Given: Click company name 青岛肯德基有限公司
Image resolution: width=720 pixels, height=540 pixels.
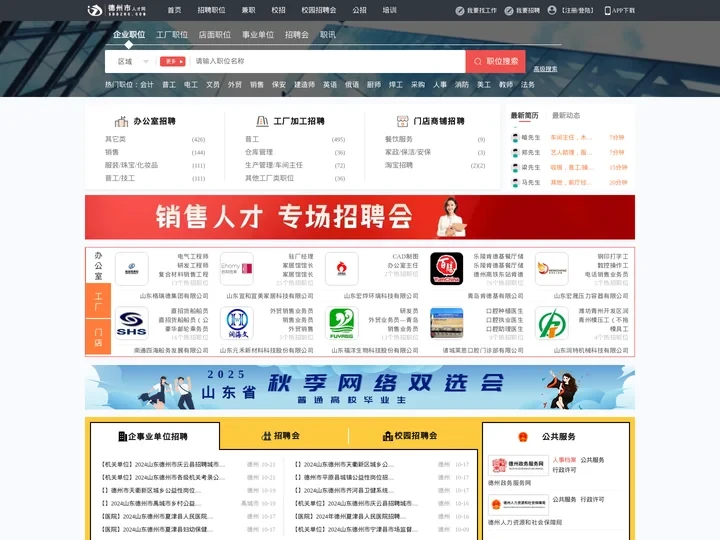Looking at the screenshot, I should [495, 296].
